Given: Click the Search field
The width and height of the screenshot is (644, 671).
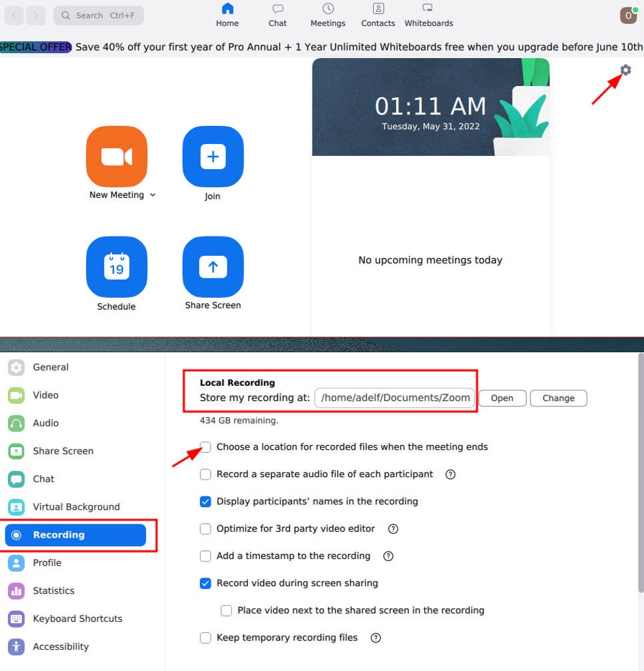Looking at the screenshot, I should point(99,16).
